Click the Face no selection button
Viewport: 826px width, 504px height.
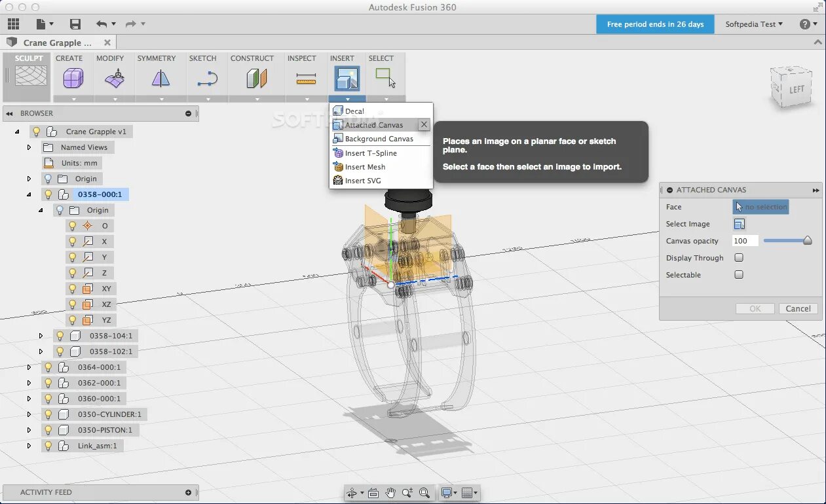coord(760,207)
